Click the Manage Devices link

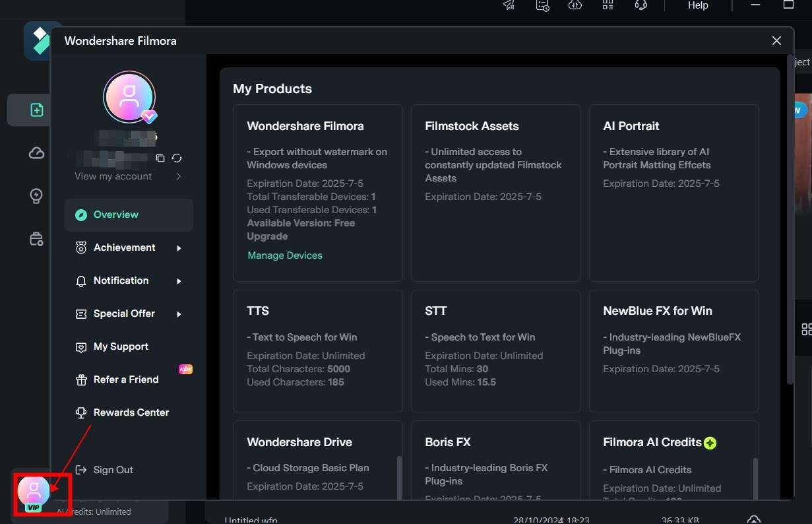(285, 255)
